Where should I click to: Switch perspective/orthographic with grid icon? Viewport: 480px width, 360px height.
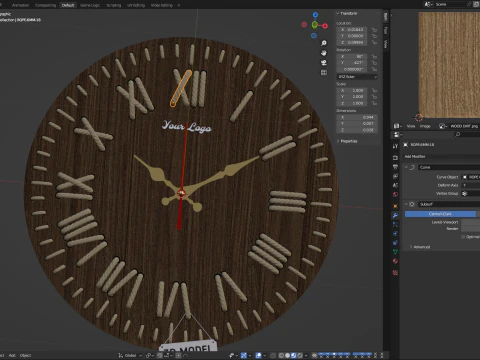323,72
